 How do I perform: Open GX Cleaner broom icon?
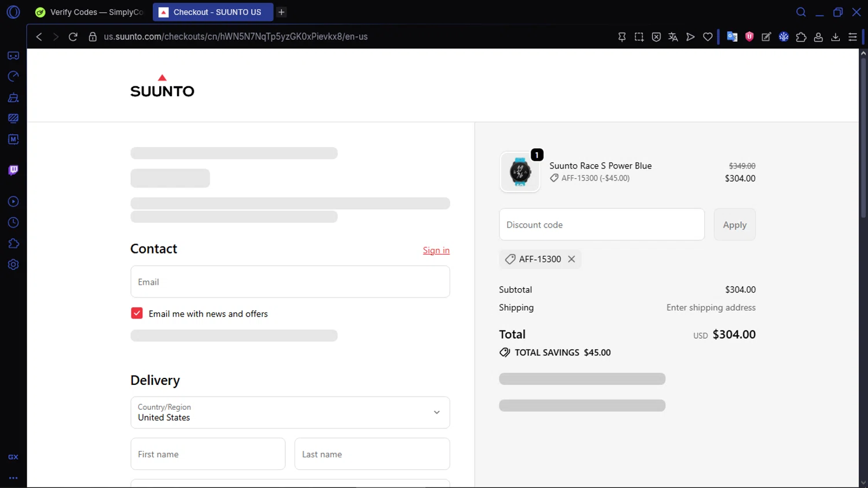[x=13, y=97]
